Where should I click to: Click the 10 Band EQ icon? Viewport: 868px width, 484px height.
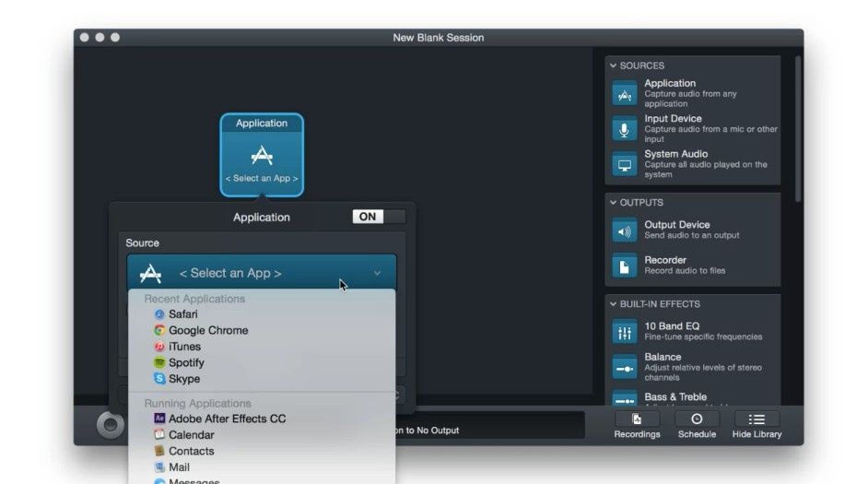(625, 332)
